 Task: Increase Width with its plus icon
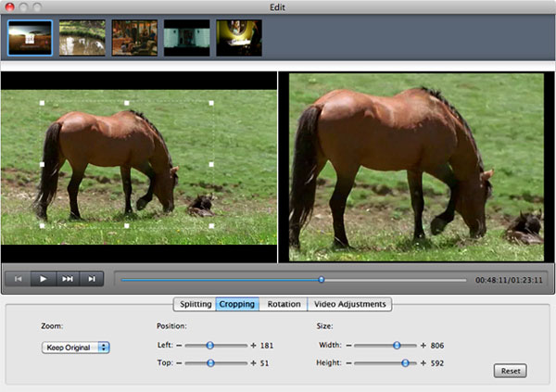pyautogui.click(x=423, y=345)
